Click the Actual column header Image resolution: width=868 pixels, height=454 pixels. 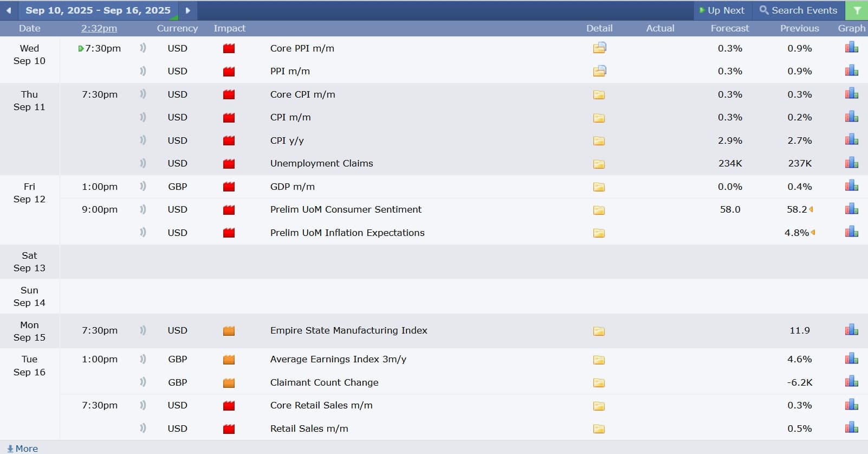coord(660,28)
